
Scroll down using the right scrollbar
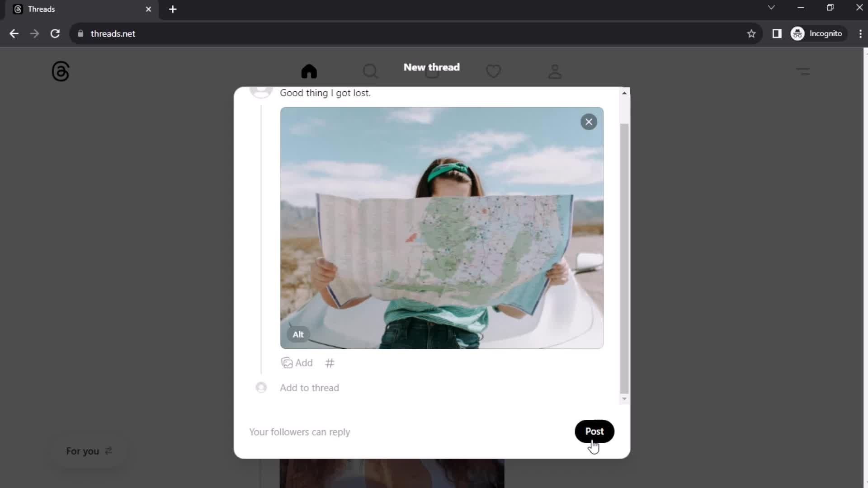623,398
